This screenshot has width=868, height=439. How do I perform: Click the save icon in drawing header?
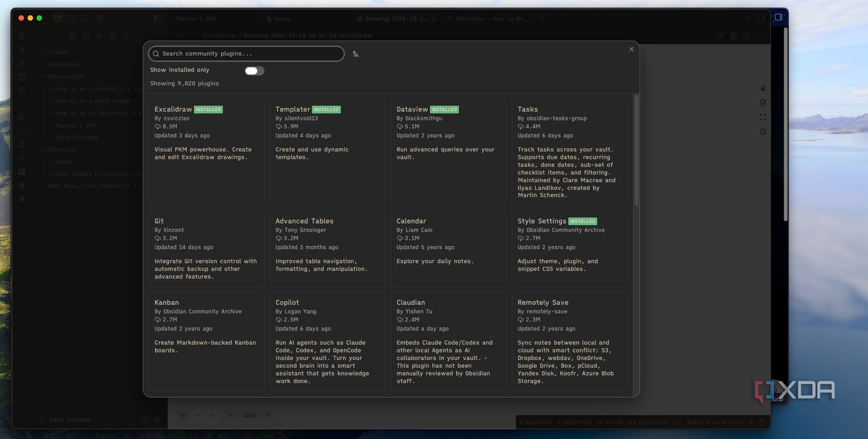pos(733,36)
